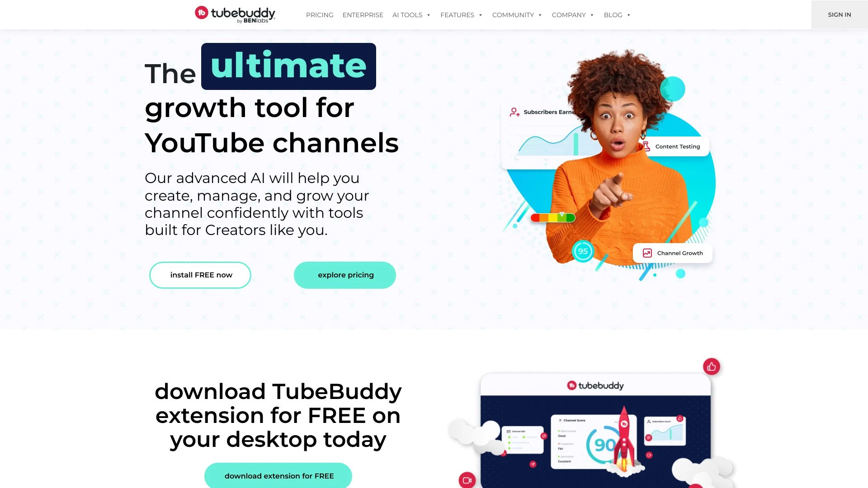The height and width of the screenshot is (488, 868).
Task: Click the install FREE now button
Action: [201, 275]
